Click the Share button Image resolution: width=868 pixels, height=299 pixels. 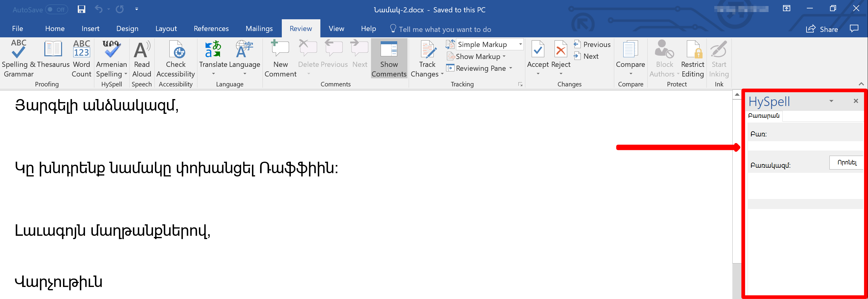[x=822, y=29]
